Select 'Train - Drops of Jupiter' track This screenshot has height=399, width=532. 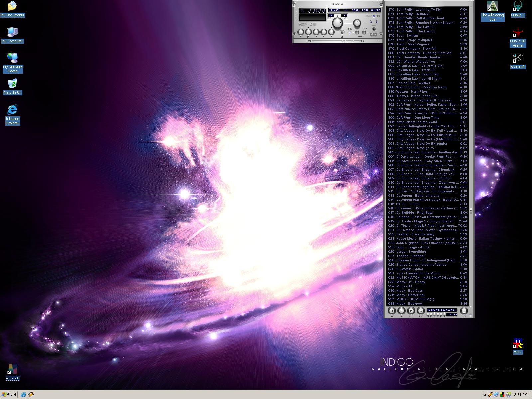[x=428, y=40]
